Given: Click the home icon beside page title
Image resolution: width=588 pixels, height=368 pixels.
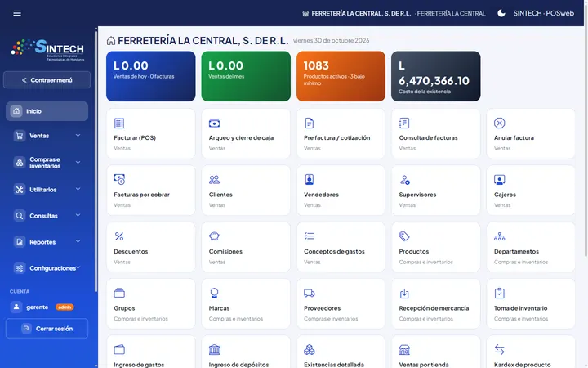Looking at the screenshot, I should coord(111,41).
